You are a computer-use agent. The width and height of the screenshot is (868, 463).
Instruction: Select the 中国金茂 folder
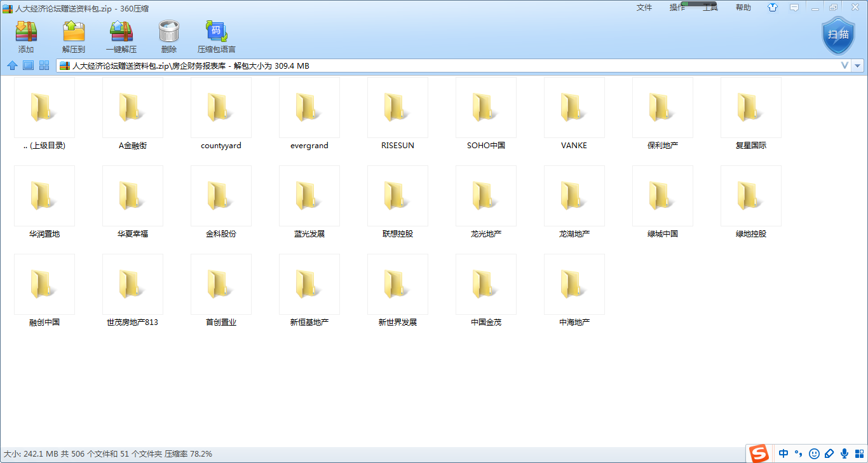(485, 291)
